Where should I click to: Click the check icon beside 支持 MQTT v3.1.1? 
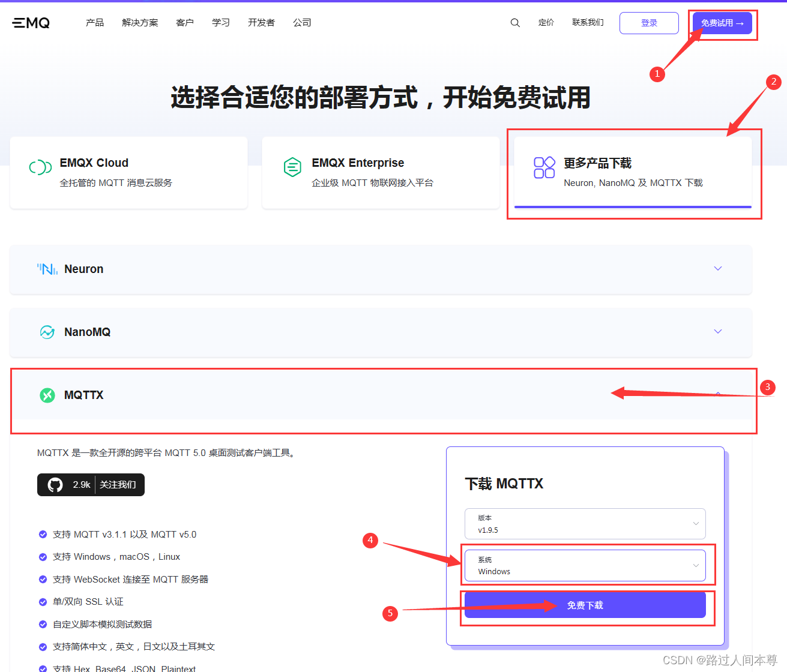[x=43, y=534]
